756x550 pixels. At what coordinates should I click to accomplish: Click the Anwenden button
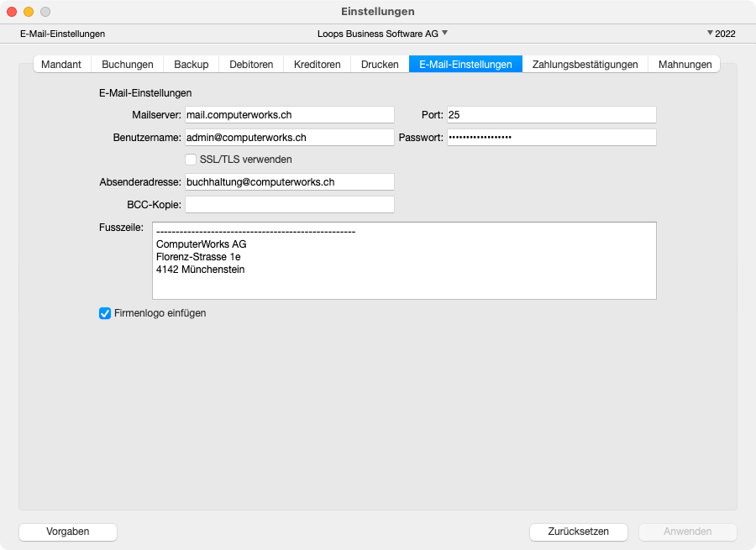click(687, 532)
